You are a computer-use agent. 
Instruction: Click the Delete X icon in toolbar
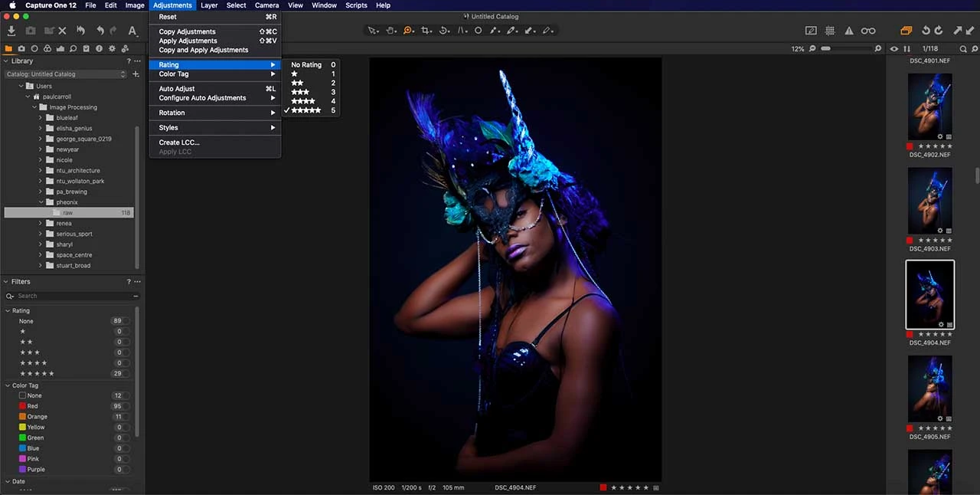[x=62, y=31]
